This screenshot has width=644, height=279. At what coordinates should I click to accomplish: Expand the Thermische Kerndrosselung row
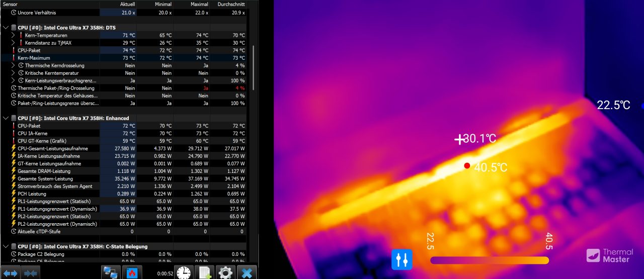pyautogui.click(x=13, y=65)
